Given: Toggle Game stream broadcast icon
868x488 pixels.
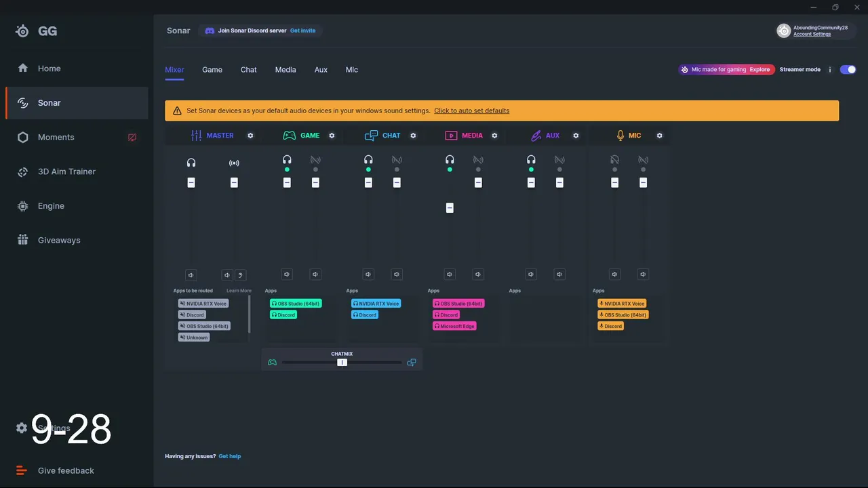Looking at the screenshot, I should tap(315, 160).
